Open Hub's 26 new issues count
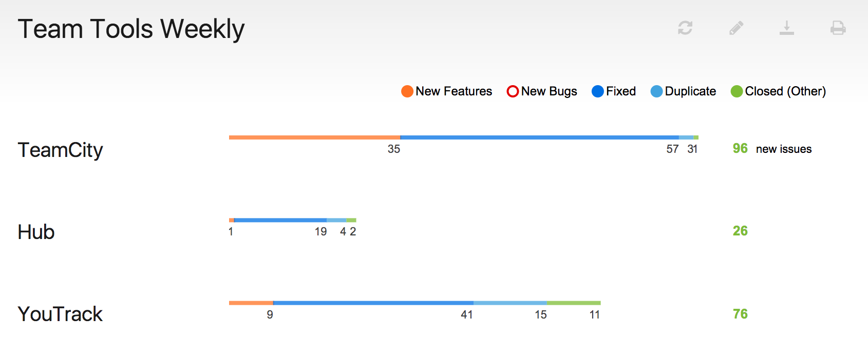Screen dimensions: 868x357 pos(740,231)
